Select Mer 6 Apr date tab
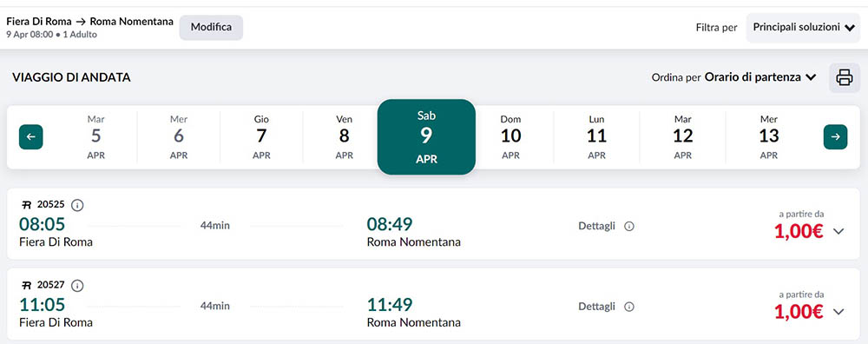This screenshot has height=344, width=868. pyautogui.click(x=179, y=137)
